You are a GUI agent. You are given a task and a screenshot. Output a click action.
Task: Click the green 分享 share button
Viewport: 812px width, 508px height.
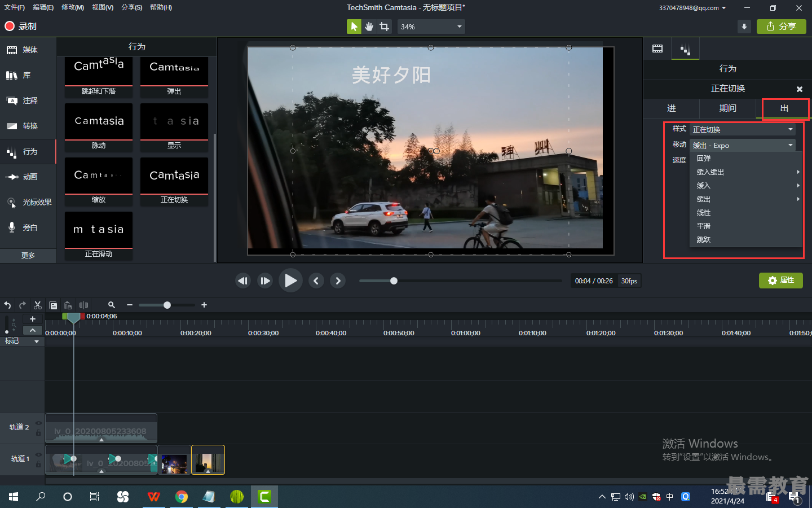782,27
